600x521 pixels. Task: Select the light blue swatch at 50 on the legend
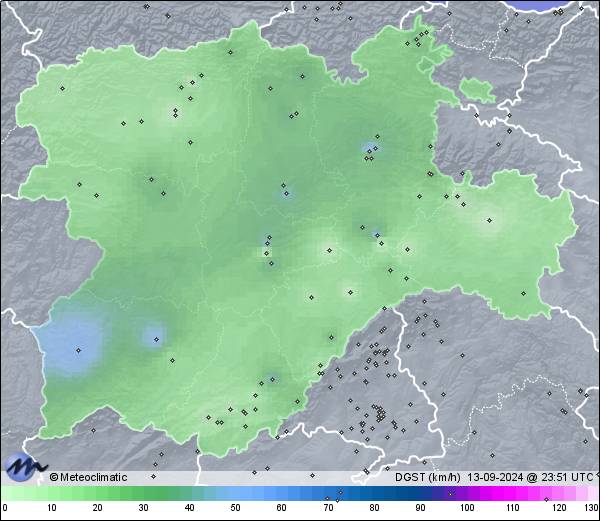(x=236, y=493)
